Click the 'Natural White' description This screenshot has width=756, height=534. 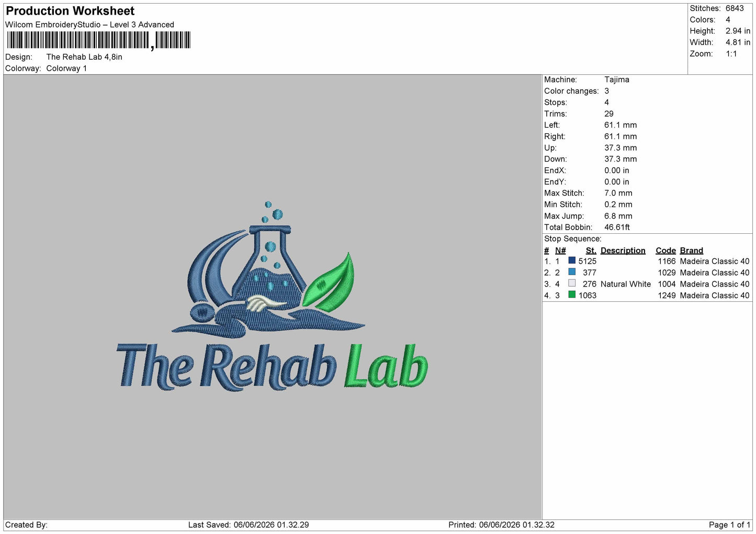(626, 284)
